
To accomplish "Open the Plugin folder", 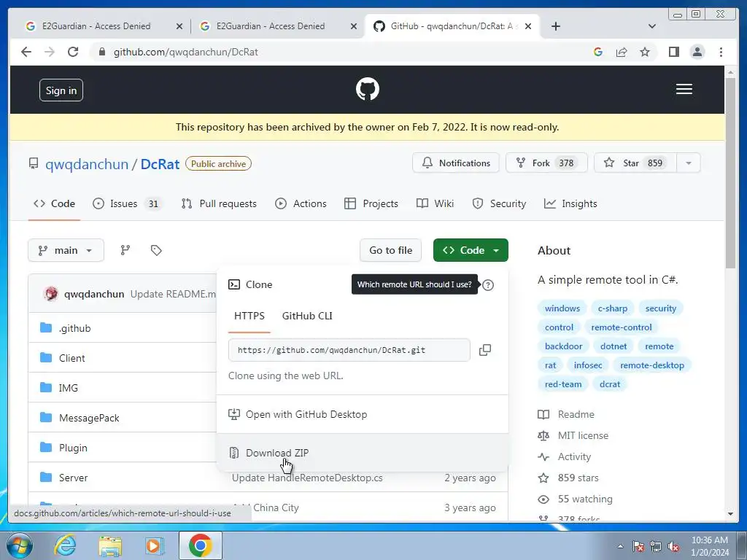I will coord(73,448).
